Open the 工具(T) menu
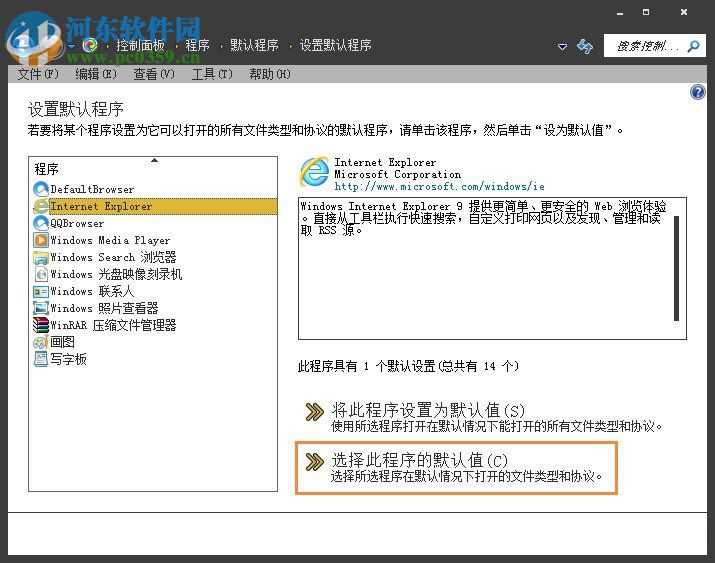The width and height of the screenshot is (715, 563). click(x=211, y=74)
